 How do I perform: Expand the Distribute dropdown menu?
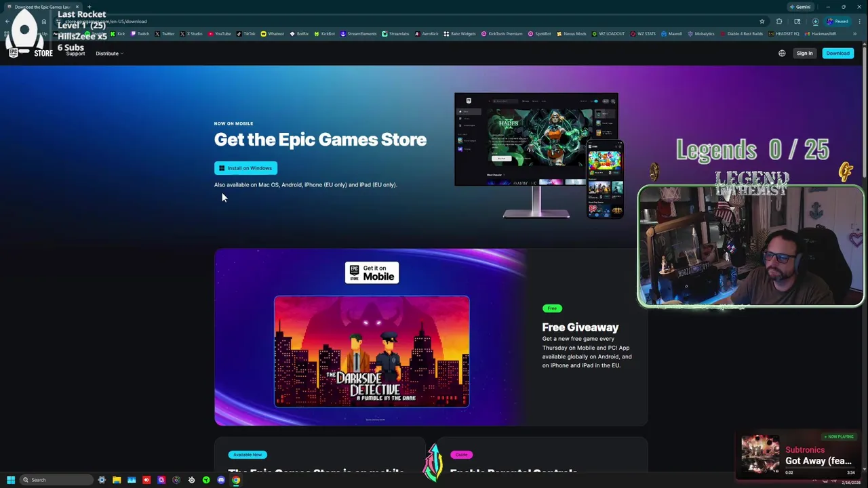click(109, 53)
